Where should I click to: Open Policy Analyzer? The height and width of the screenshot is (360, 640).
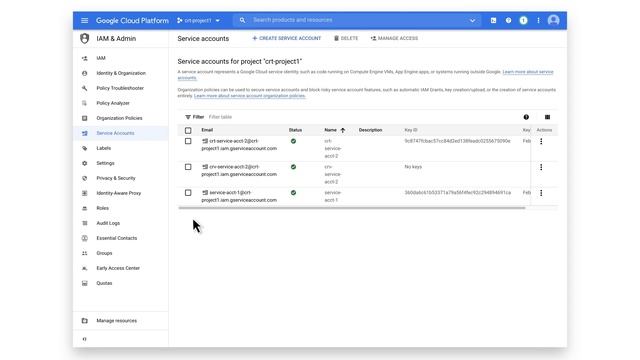[113, 103]
